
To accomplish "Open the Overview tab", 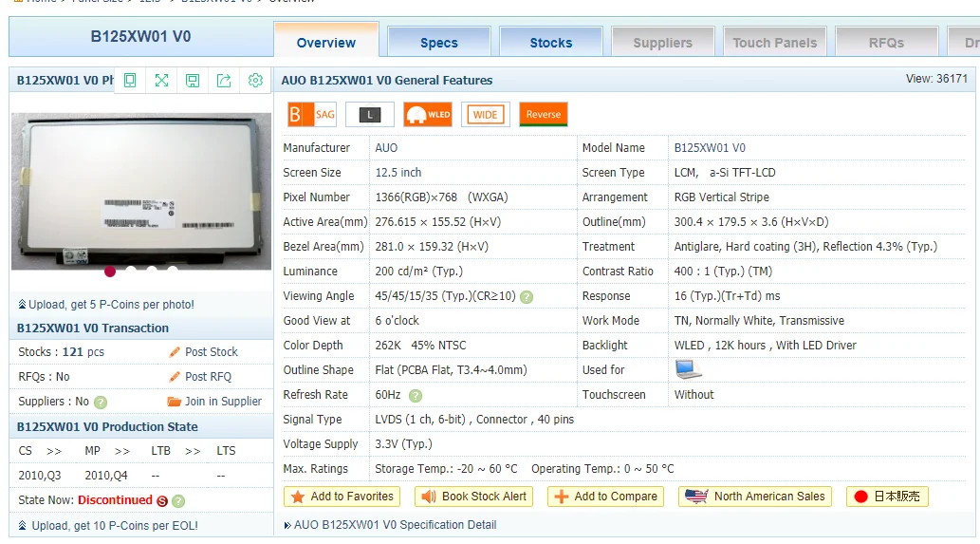I will pos(326,41).
